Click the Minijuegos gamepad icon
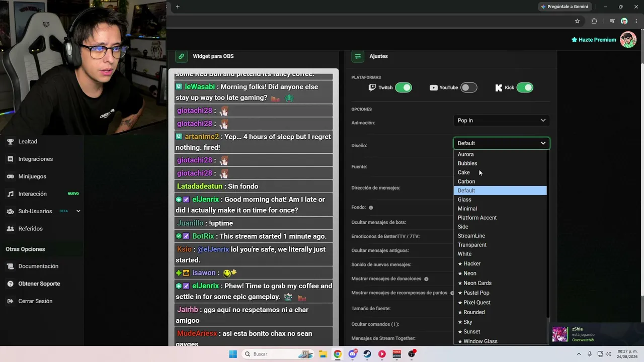Viewport: 644px width, 362px height. 10,176
